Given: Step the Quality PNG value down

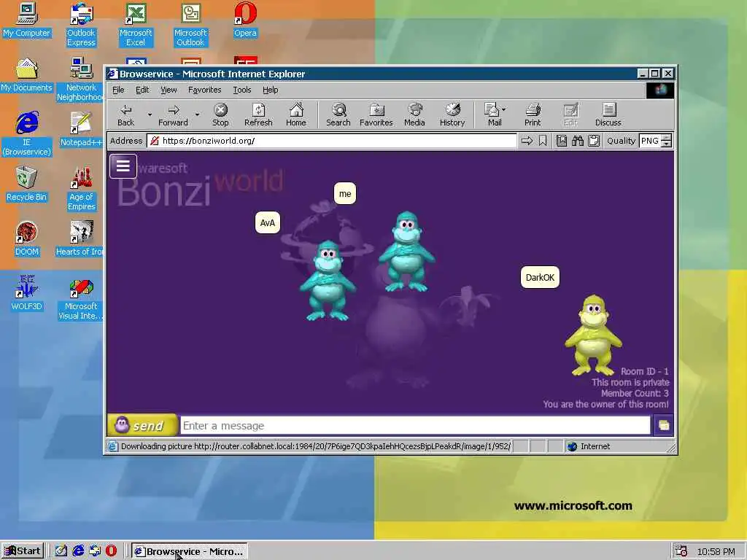Looking at the screenshot, I should click(x=667, y=144).
